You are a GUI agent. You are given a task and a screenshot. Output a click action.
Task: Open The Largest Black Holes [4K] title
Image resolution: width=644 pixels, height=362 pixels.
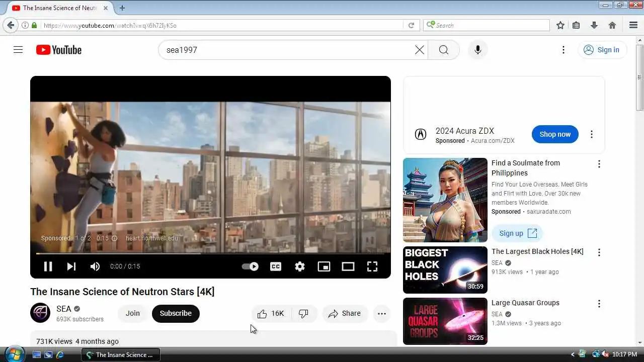[x=537, y=251]
